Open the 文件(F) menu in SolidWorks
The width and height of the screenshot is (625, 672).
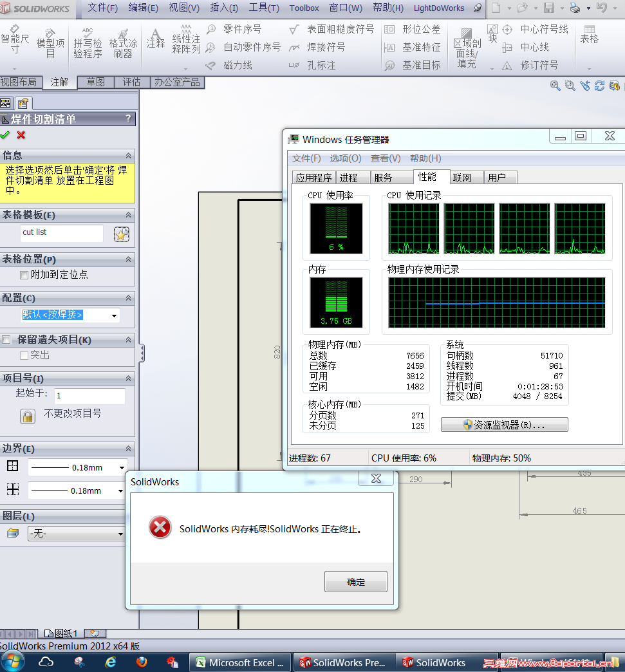coord(102,8)
